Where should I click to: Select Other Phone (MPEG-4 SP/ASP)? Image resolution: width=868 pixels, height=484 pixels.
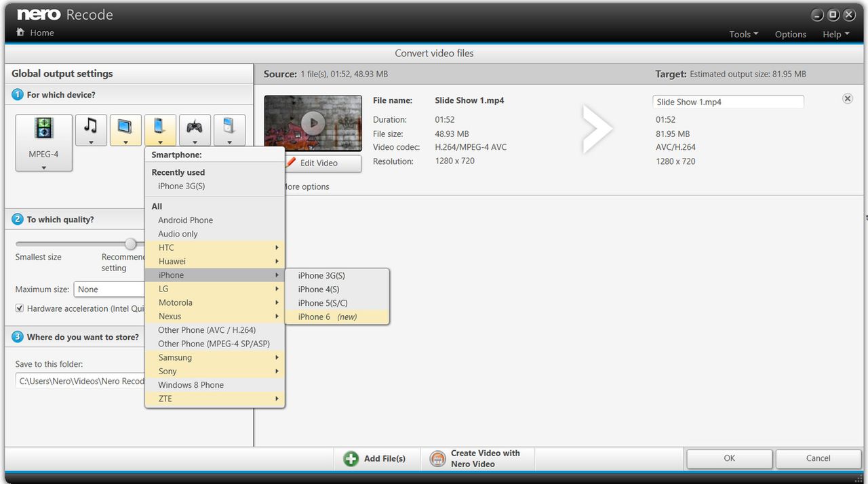pos(215,344)
